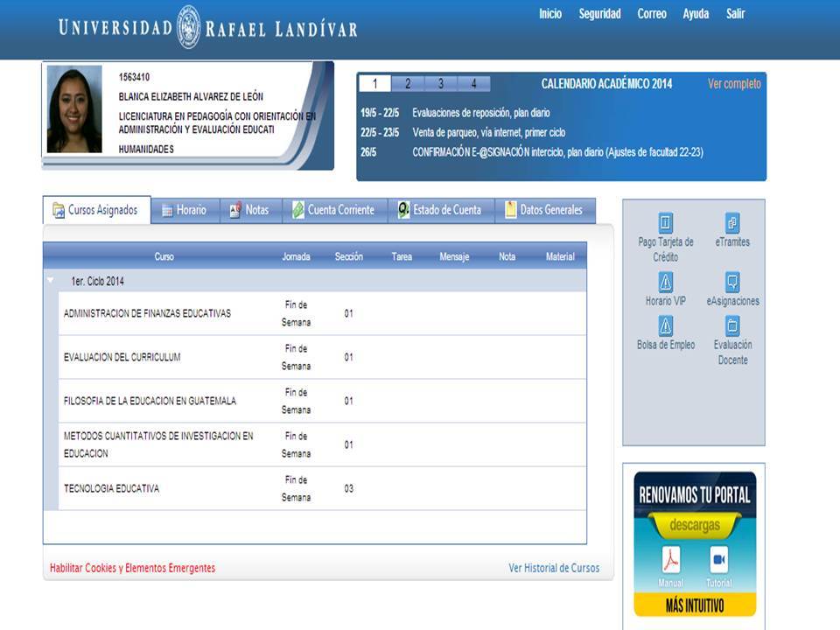Open the eTramites icon

click(731, 222)
